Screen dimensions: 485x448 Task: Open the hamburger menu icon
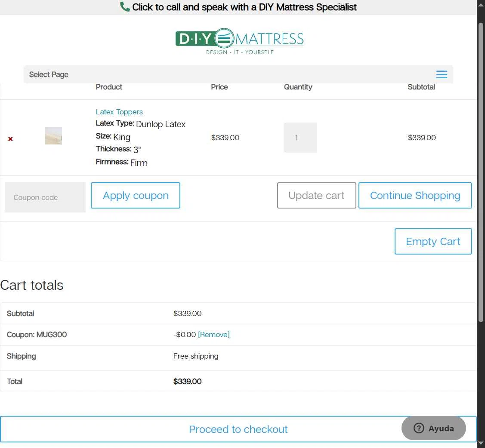pos(442,74)
